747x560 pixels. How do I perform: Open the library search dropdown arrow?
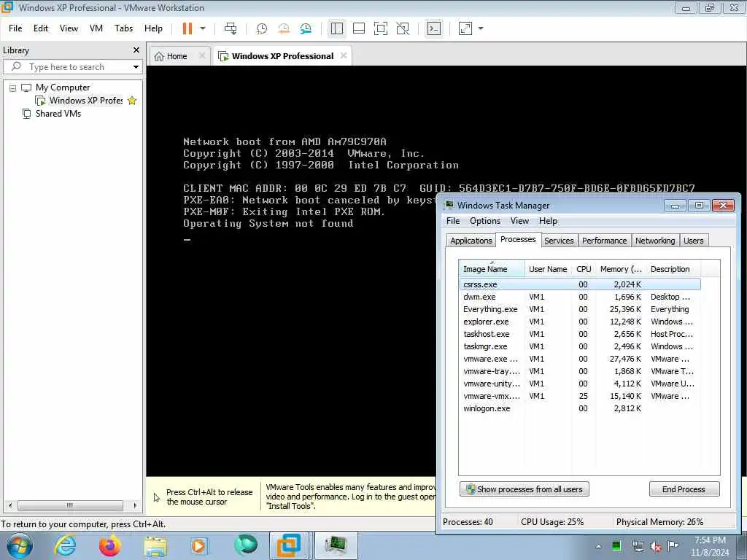(136, 66)
